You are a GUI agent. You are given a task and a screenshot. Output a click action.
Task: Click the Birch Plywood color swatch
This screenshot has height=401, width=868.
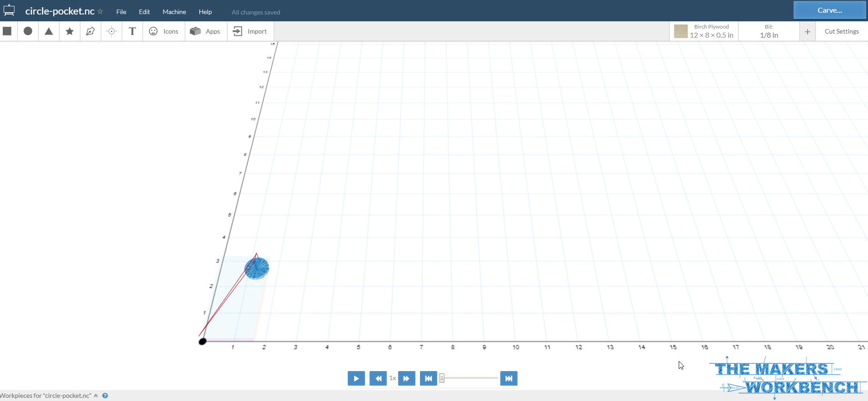tap(681, 31)
